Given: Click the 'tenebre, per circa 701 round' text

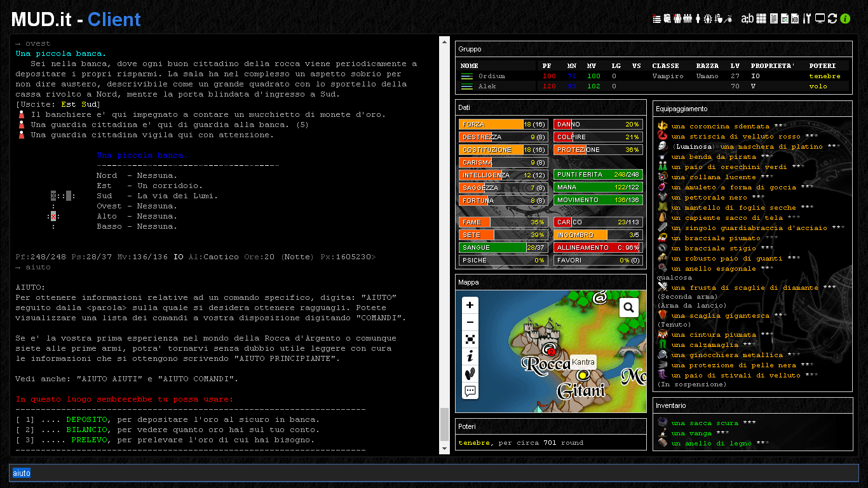Looking at the screenshot, I should 520,443.
